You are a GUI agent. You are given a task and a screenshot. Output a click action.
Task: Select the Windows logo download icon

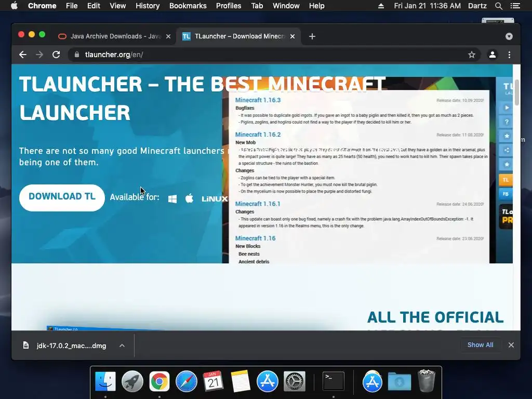tap(172, 199)
